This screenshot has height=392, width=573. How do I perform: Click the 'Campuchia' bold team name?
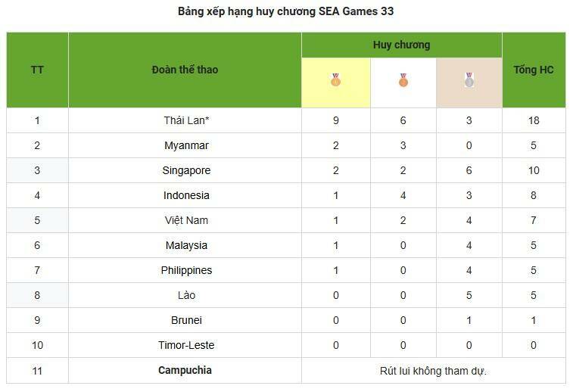[x=185, y=370]
